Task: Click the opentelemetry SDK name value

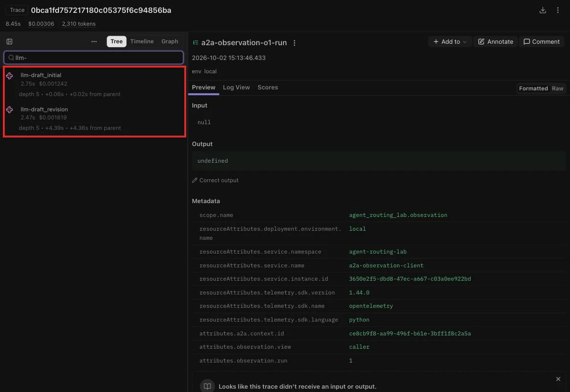Action: click(371, 306)
